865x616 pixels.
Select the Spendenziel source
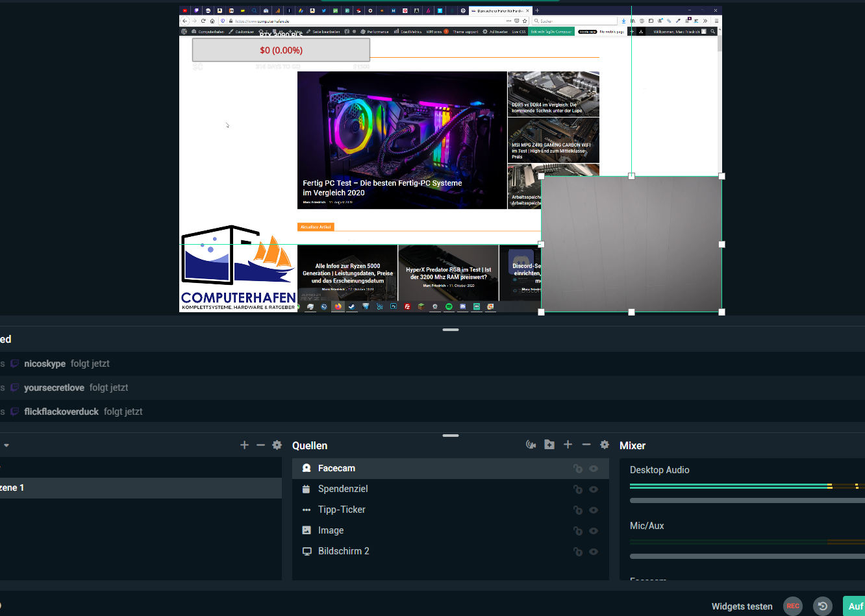[x=343, y=489]
